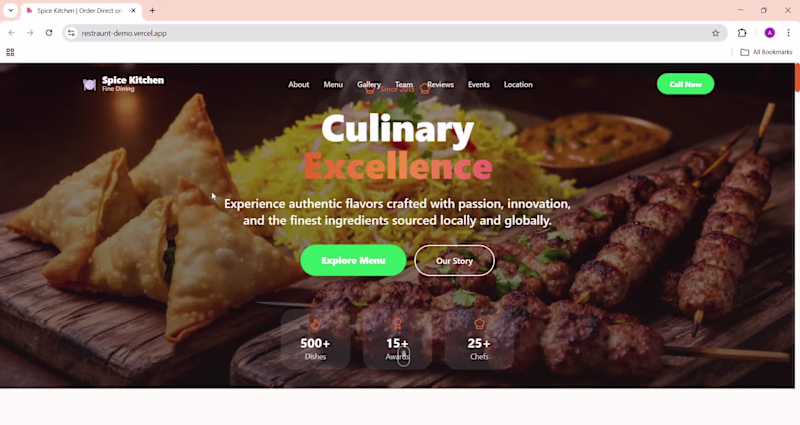Click the green Call Now button

coord(685,84)
